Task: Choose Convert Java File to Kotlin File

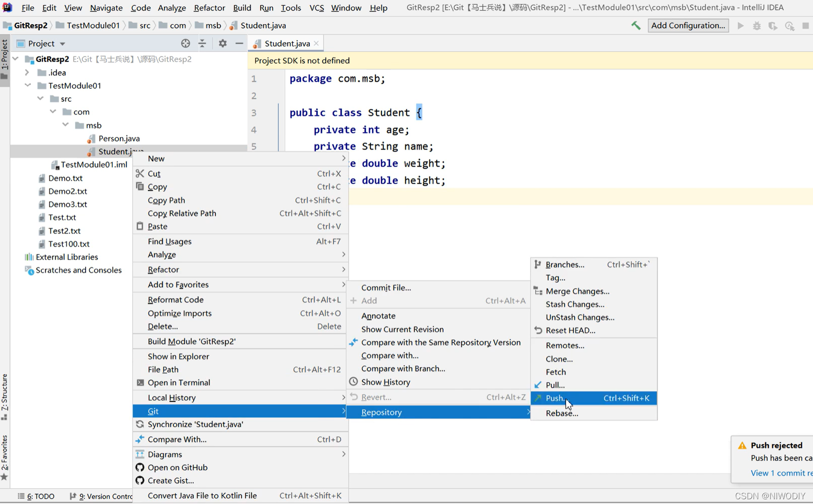Action: 240,495
